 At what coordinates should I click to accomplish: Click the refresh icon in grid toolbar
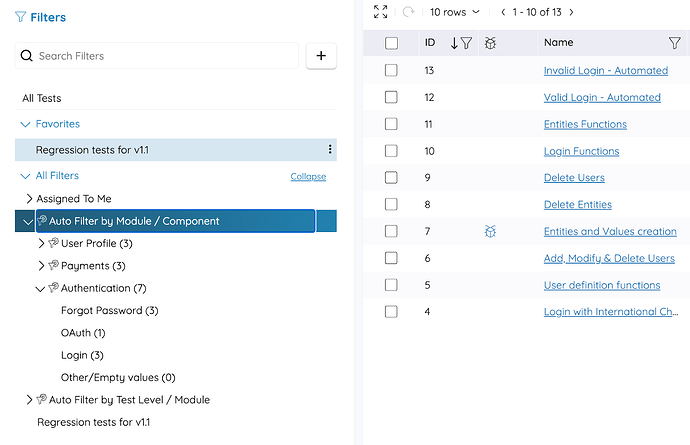(x=408, y=12)
